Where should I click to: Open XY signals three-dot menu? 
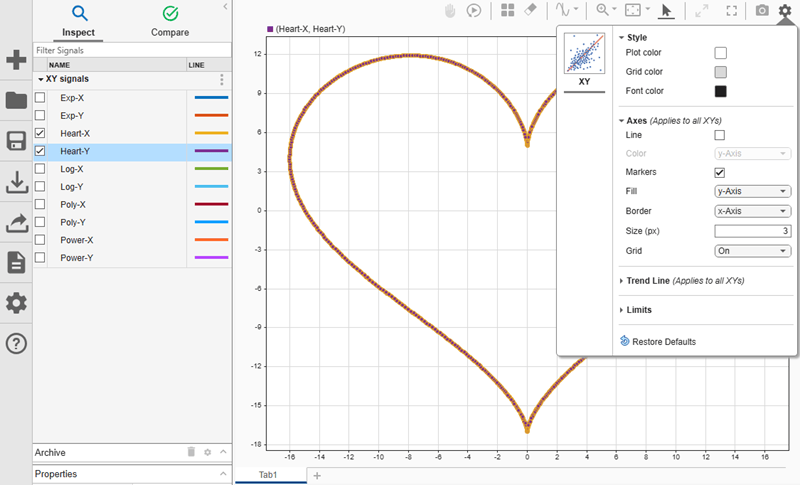point(221,80)
